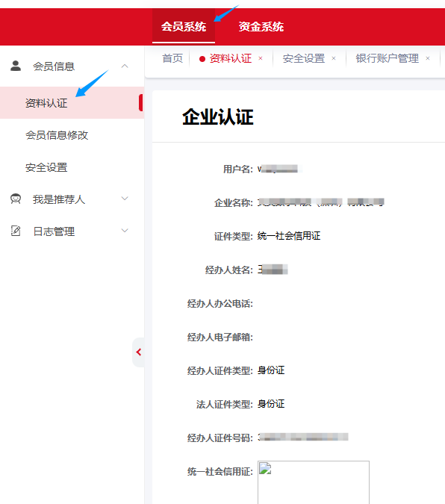Click red dot on 资料认证 tab
This screenshot has height=504, width=445.
pyautogui.click(x=202, y=59)
